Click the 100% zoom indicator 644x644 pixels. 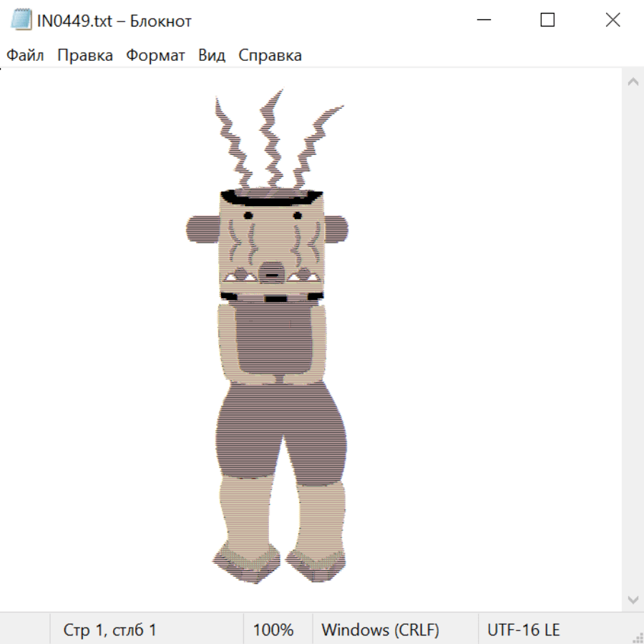click(273, 630)
